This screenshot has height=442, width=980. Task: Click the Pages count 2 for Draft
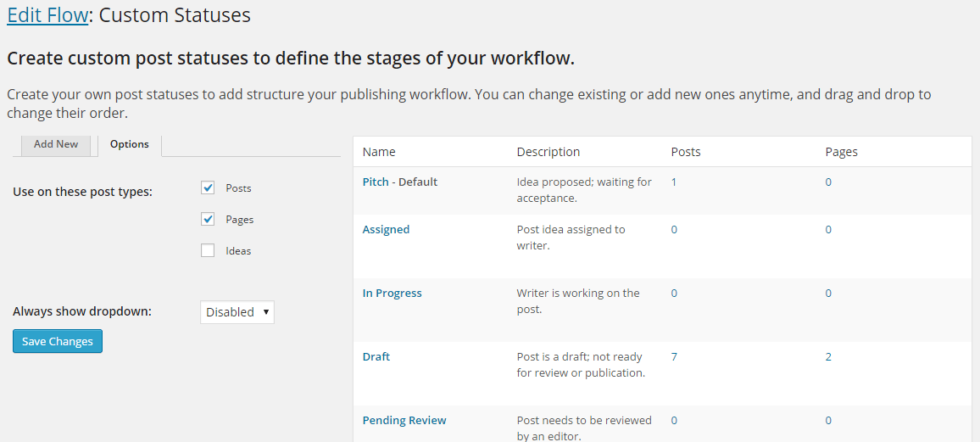click(828, 357)
